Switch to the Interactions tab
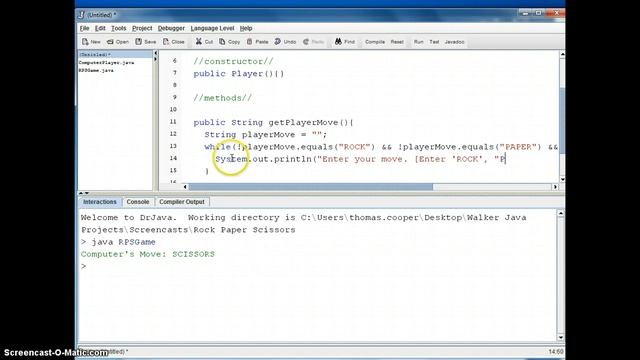Viewport: 640px width, 360px height. [x=100, y=202]
